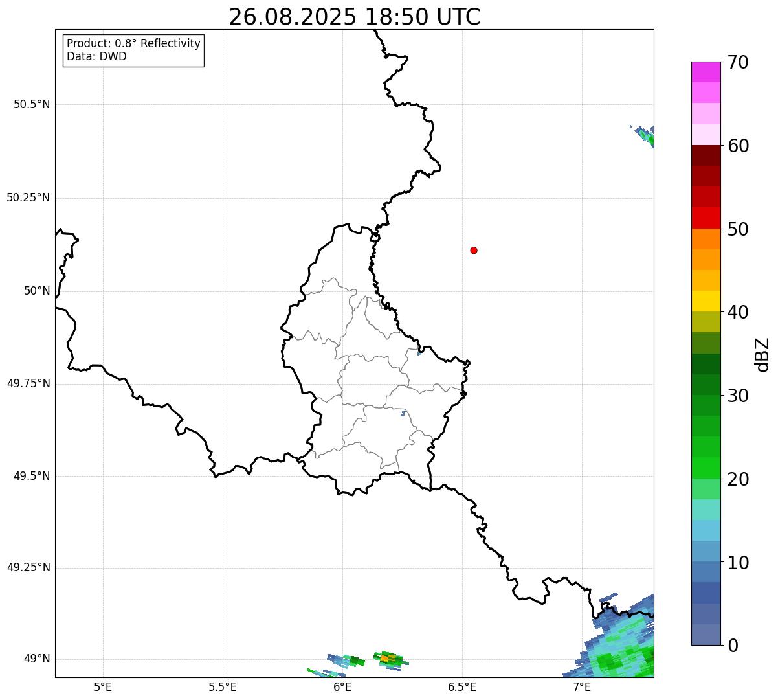Click the 6.5°E longitude label

pos(462,686)
